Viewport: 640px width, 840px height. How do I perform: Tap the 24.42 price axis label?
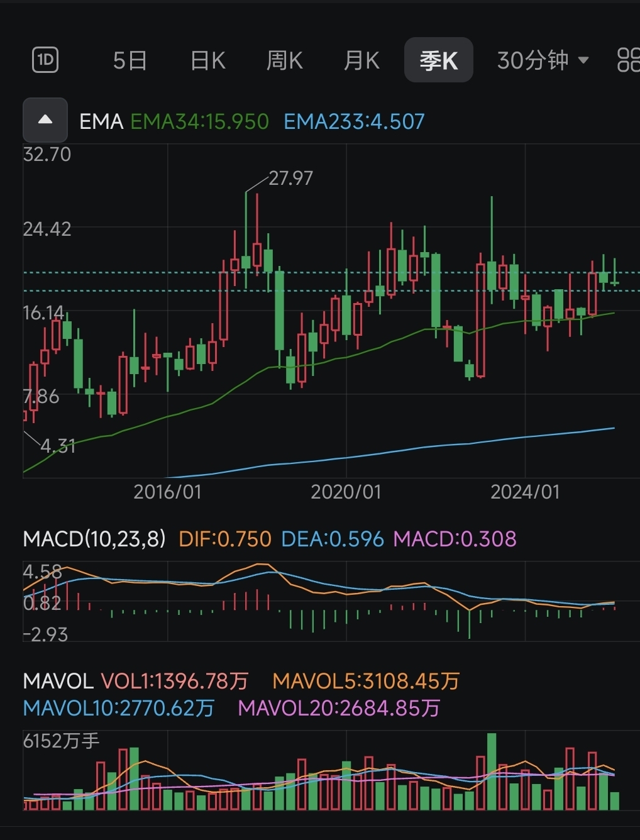click(x=47, y=229)
